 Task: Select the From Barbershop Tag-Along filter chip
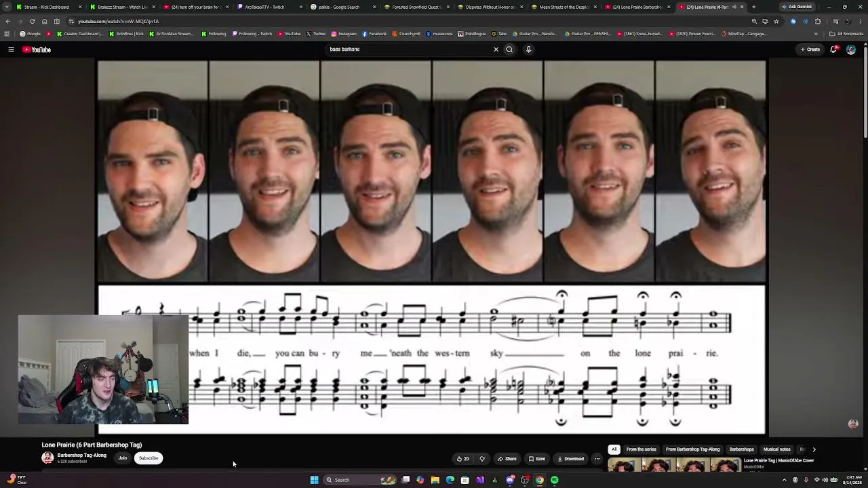692,449
